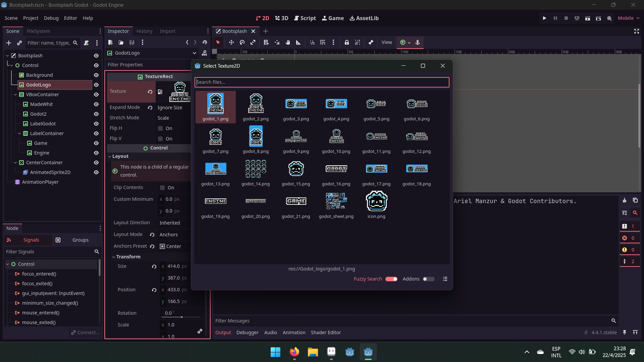The image size is (644, 362).
Task: Click the Skeleton bone options icon
Action: pyautogui.click(x=371, y=42)
